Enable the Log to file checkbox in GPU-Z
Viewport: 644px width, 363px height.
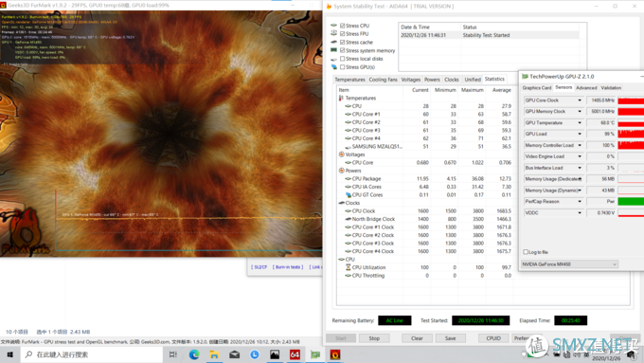tap(526, 252)
